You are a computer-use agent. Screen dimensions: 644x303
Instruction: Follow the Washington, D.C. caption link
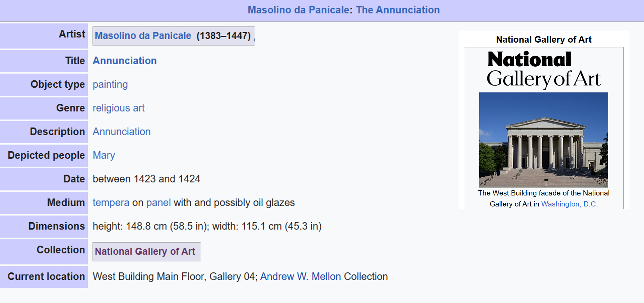[569, 204]
